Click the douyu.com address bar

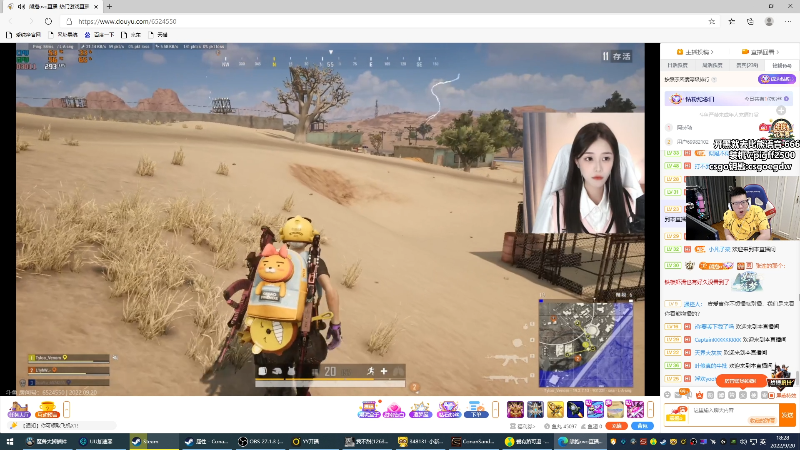[x=388, y=21]
